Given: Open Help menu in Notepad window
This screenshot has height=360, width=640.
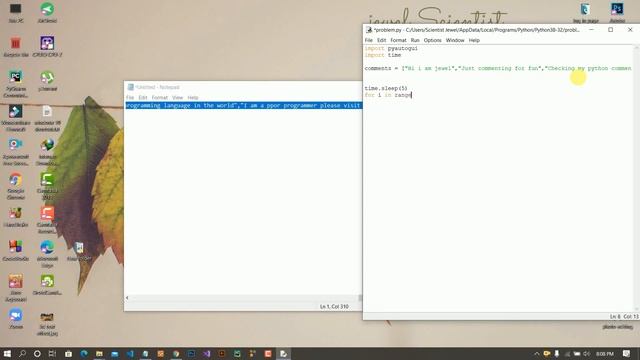Looking at the screenshot, I should pyautogui.click(x=193, y=98).
